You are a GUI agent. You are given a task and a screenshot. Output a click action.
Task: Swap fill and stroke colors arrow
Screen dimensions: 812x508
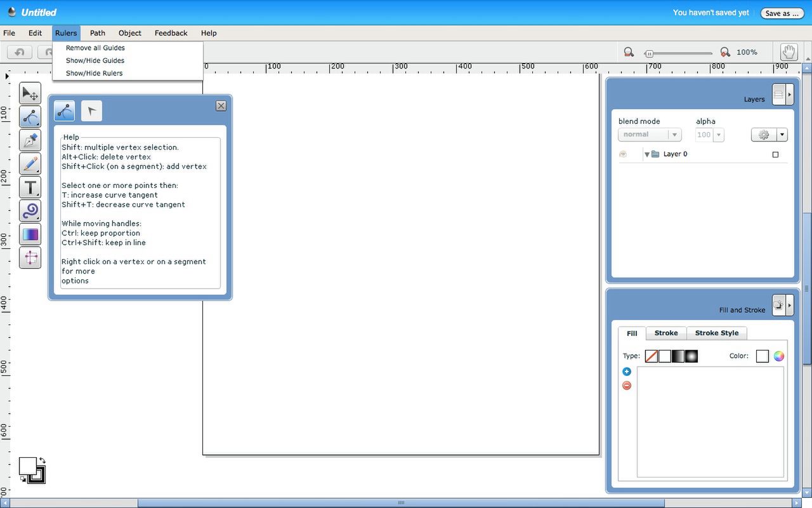click(x=42, y=460)
